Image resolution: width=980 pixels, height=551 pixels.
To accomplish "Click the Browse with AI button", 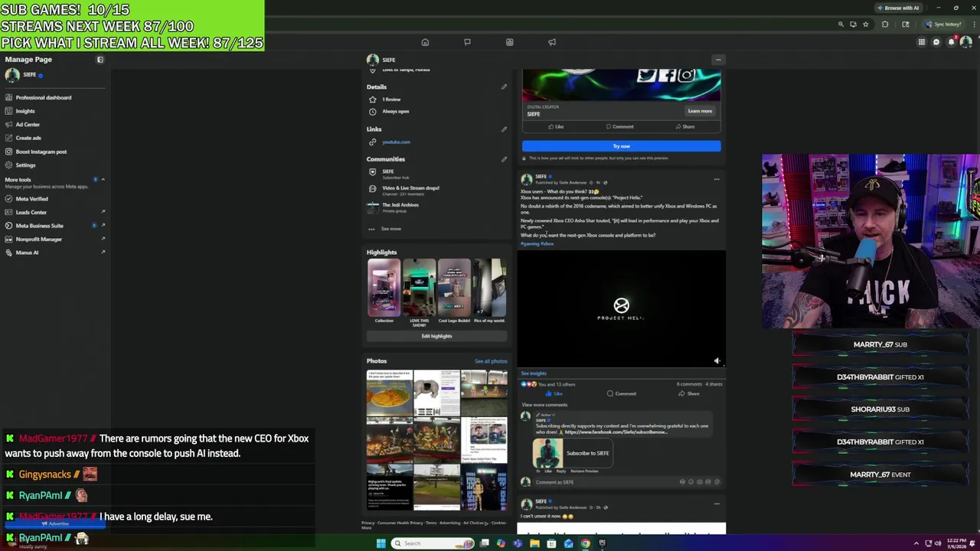I will click(898, 8).
